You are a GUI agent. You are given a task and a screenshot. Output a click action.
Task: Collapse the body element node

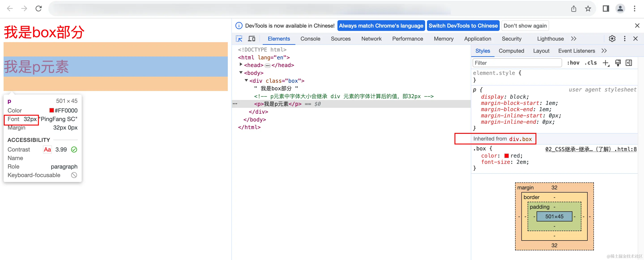point(241,73)
